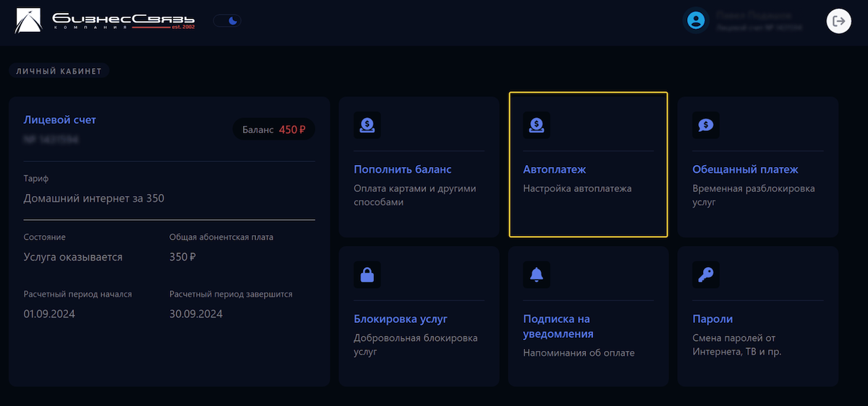Click the ЛИЧНЫЙ КАБИНЕТ breadcrumb label

[59, 71]
